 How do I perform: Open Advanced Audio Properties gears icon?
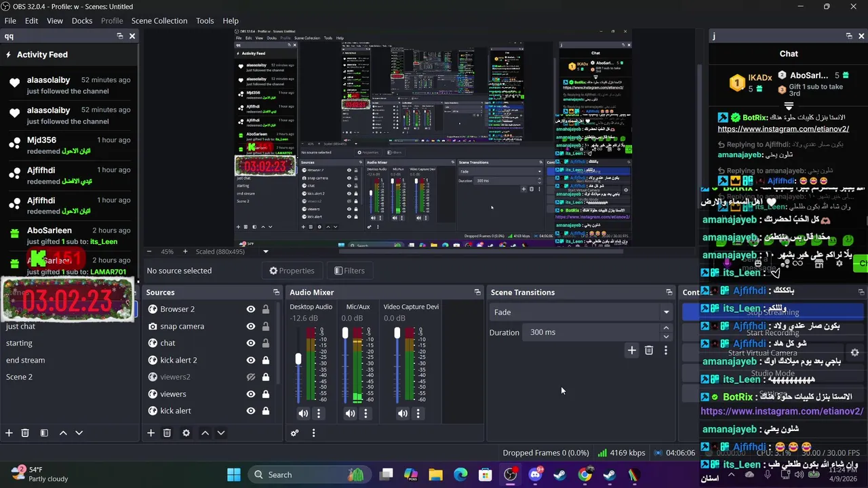294,433
